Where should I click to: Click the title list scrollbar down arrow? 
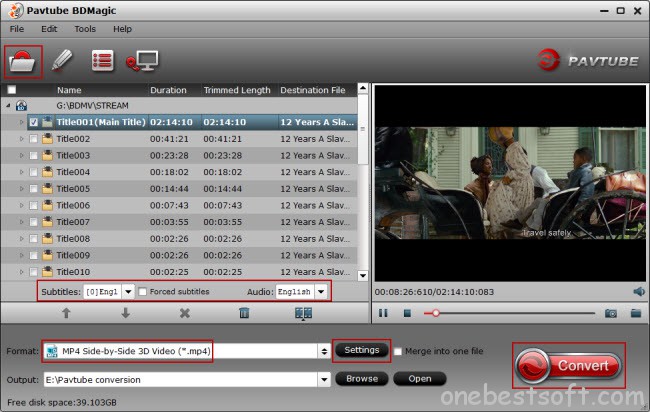(x=363, y=276)
